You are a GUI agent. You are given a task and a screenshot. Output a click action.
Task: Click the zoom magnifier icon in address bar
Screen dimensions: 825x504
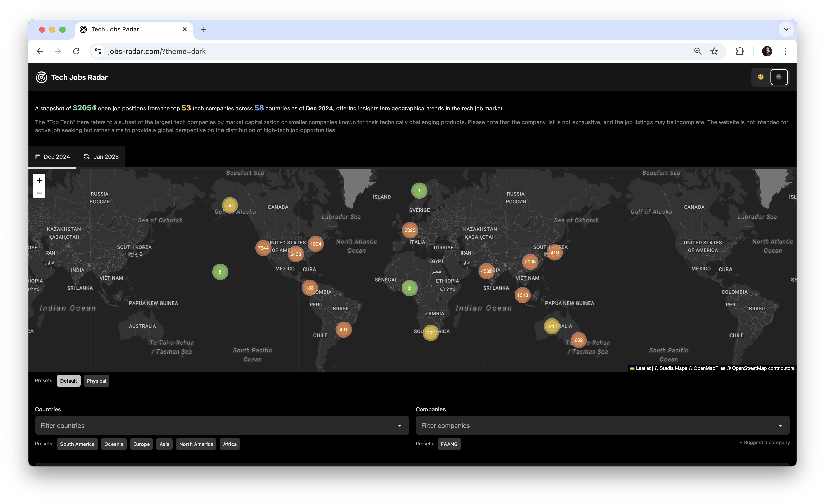[698, 51]
